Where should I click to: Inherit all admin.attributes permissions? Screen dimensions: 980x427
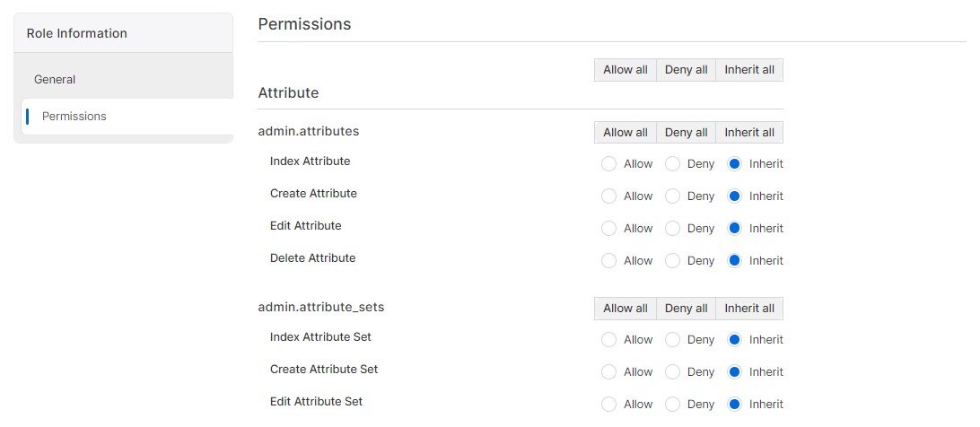(748, 133)
